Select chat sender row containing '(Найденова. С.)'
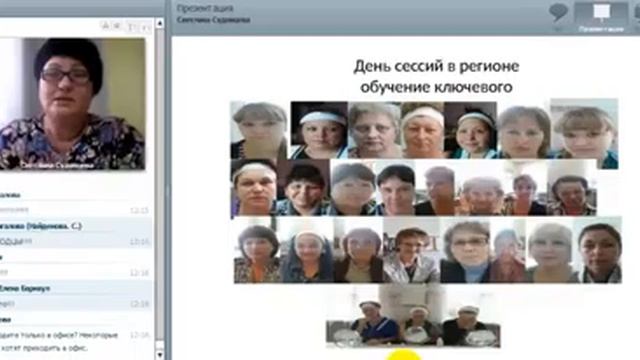Screen dimensions: 640x360 tap(41, 226)
